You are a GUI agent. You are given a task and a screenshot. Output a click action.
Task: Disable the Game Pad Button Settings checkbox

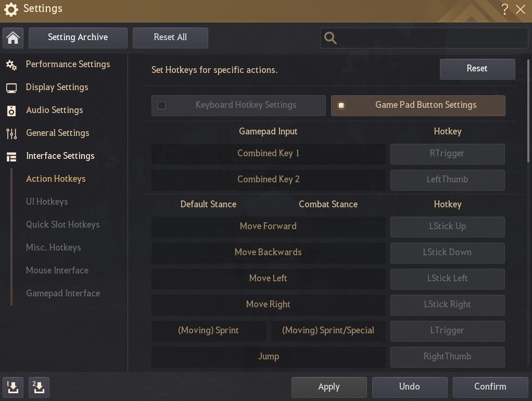click(x=341, y=105)
